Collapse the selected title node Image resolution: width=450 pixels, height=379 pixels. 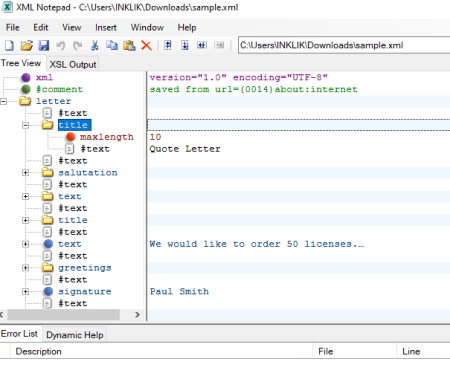coord(25,125)
